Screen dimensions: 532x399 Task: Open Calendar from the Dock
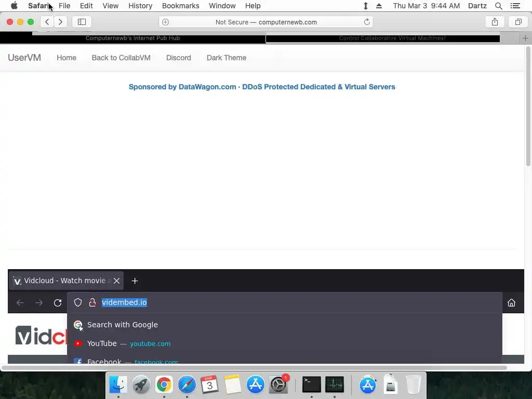click(x=210, y=385)
